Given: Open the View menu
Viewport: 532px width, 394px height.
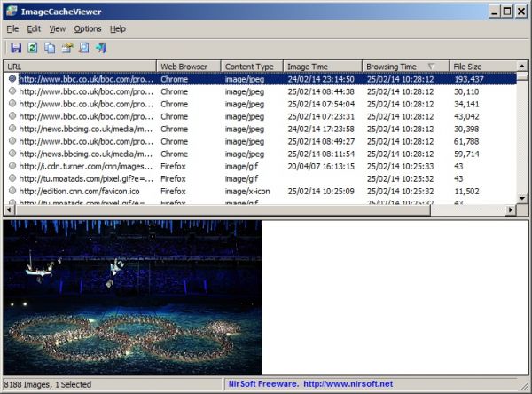Looking at the screenshot, I should (58, 28).
